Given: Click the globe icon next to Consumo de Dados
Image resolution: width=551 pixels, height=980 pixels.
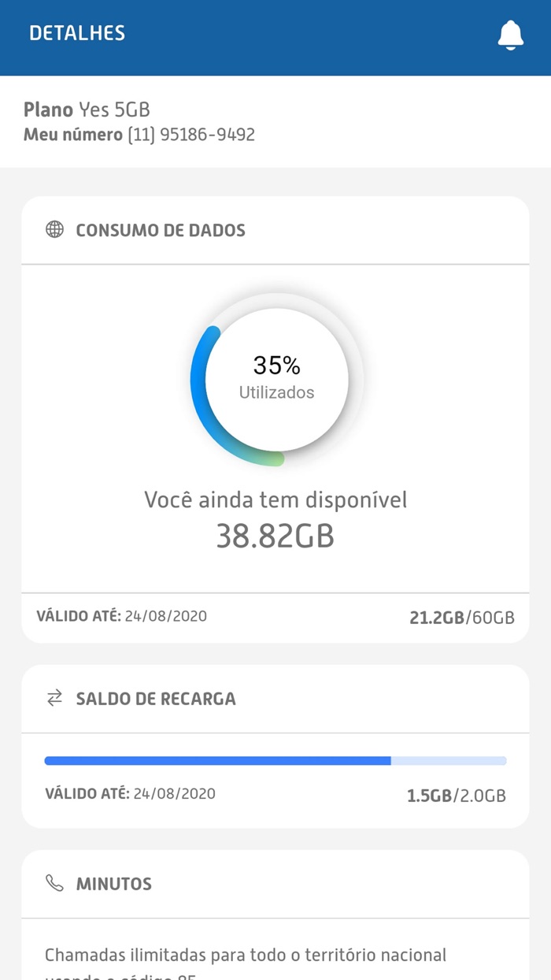Looking at the screenshot, I should click(54, 230).
